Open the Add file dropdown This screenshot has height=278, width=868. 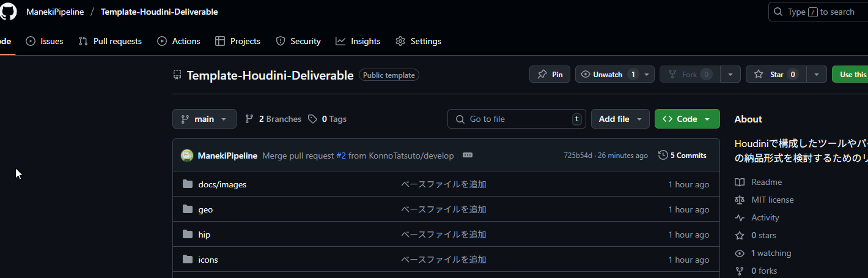tap(620, 119)
